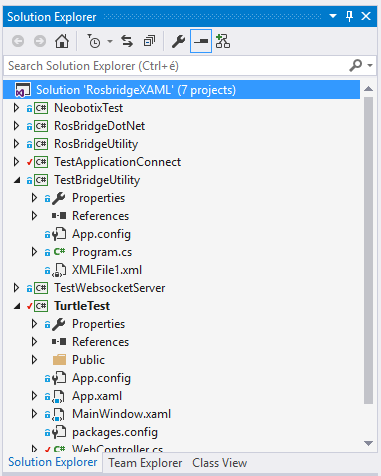Expand Properties under TestBridgeUtility
Image resolution: width=381 pixels, height=476 pixels.
tap(34, 198)
